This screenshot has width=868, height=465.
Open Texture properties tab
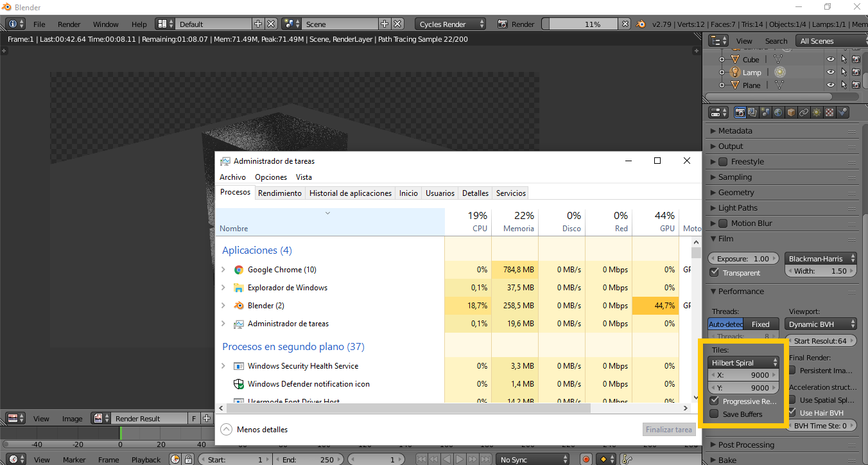tap(829, 112)
